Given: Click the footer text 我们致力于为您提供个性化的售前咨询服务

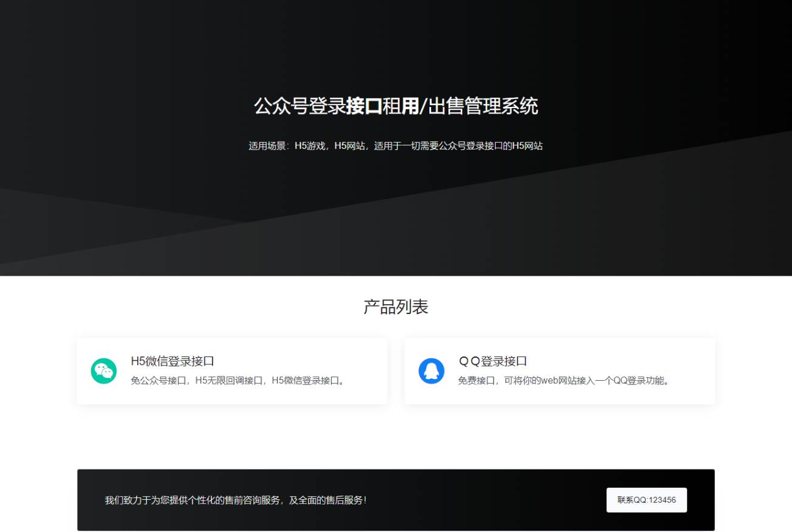Looking at the screenshot, I should tap(235, 500).
